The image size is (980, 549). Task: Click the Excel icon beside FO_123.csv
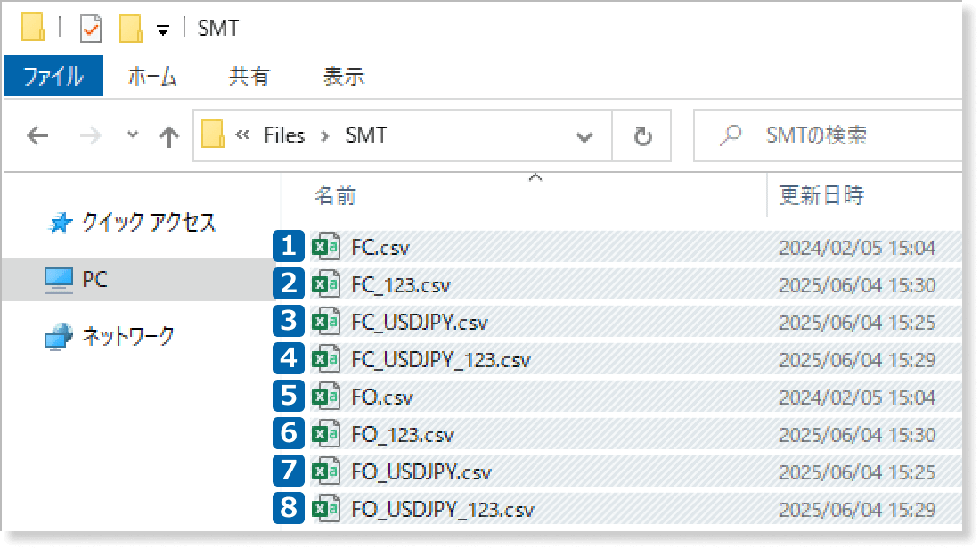click(x=325, y=434)
